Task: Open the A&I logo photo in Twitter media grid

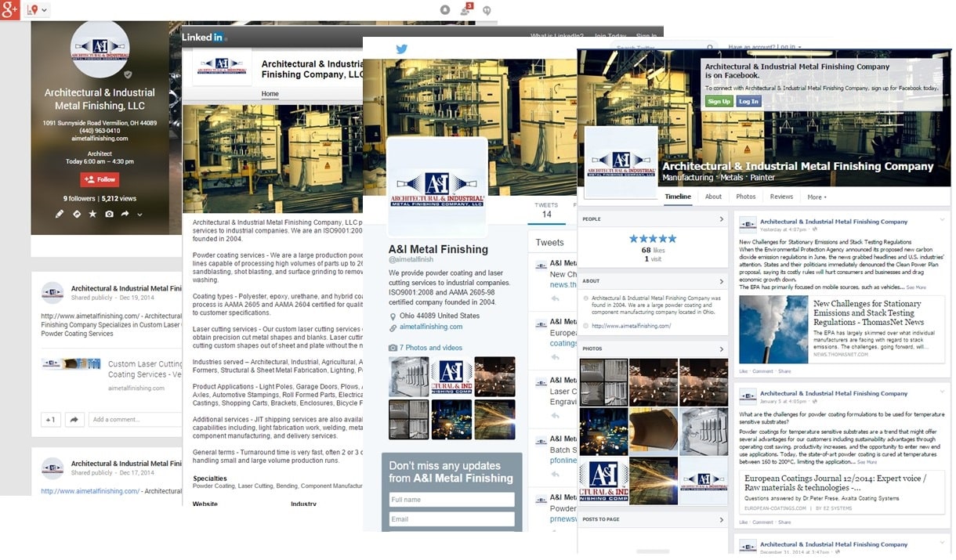Action: click(x=451, y=377)
